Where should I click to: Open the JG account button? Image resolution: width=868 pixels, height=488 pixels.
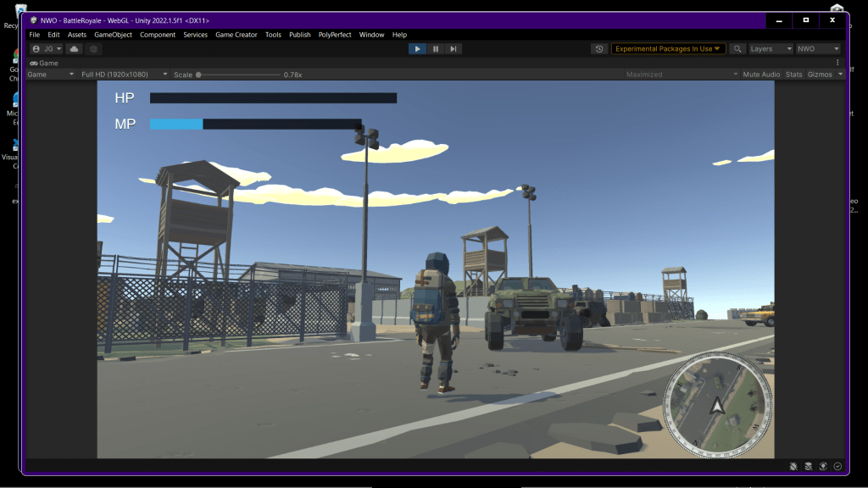47,49
